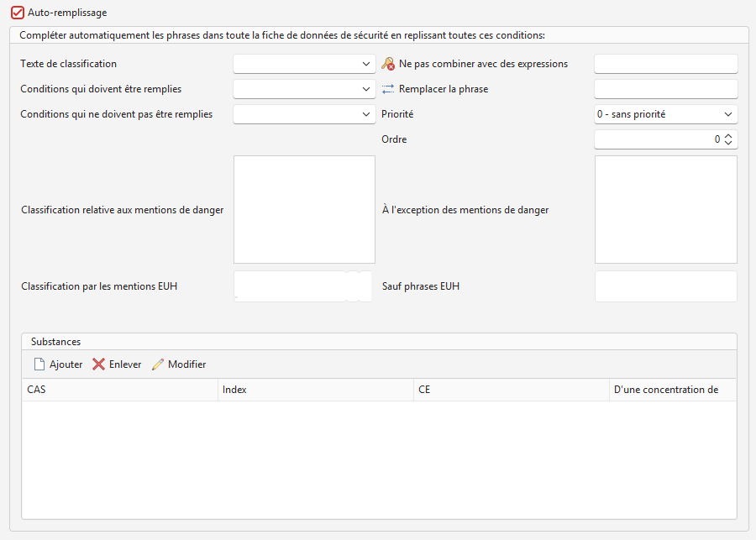The width and height of the screenshot is (756, 540).
Task: Focus the Ne pas combiner avec des expressions field
Action: (666, 64)
